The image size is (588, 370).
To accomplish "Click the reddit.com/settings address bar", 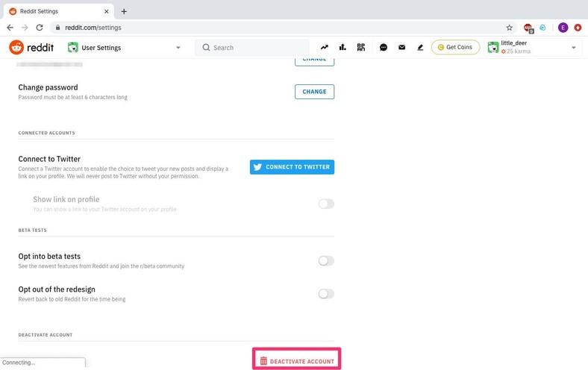I will point(283,28).
